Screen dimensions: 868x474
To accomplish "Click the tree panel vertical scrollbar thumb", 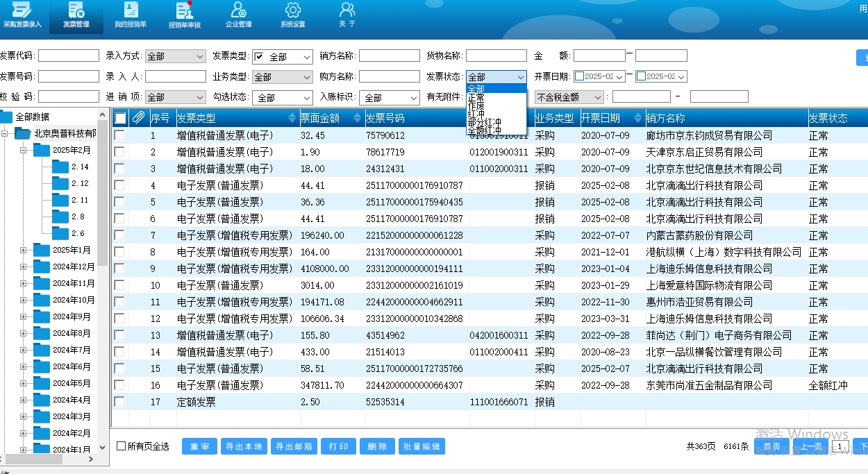I will [103, 192].
